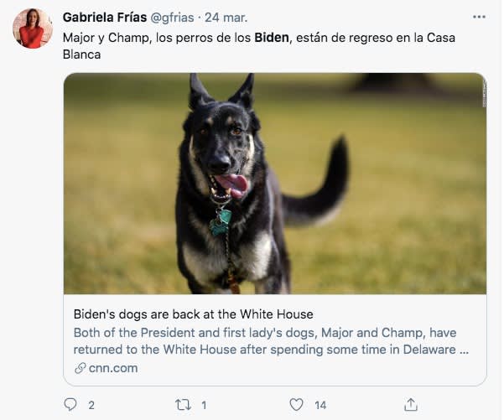
Task: Click the like count number 14
Action: [320, 406]
